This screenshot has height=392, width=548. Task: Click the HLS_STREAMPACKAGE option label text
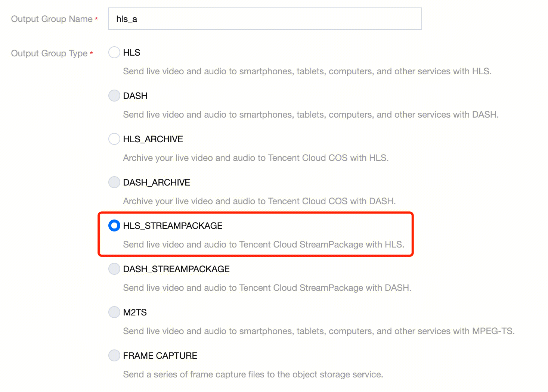click(x=173, y=226)
